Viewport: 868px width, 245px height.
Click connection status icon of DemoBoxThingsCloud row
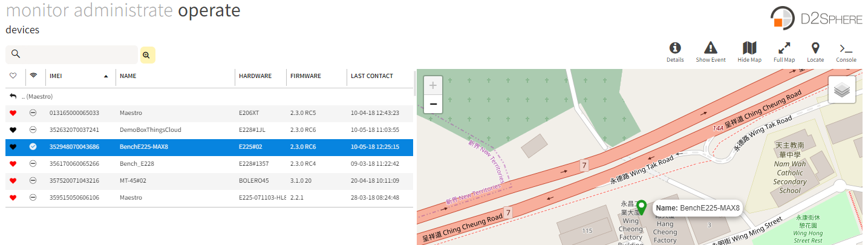33,130
